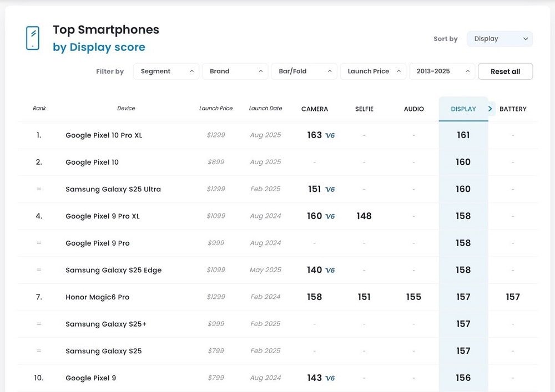Open the Sort by Display dropdown
This screenshot has height=392, width=555.
pos(500,39)
